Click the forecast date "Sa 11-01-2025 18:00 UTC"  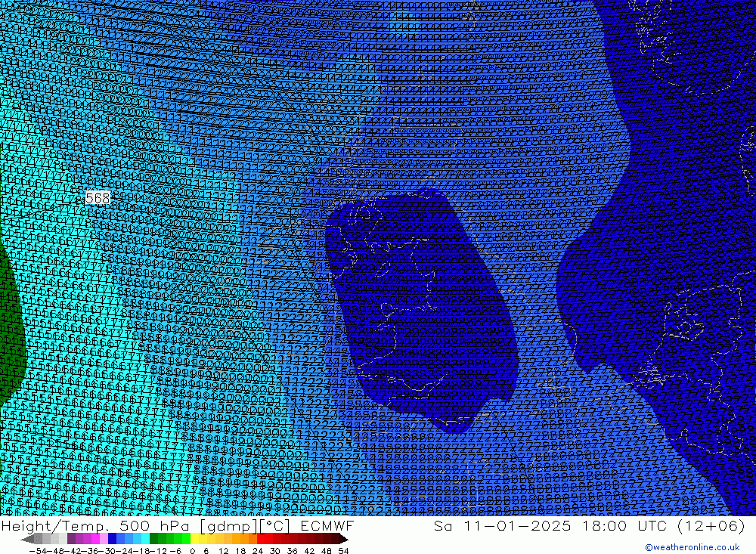(x=550, y=525)
